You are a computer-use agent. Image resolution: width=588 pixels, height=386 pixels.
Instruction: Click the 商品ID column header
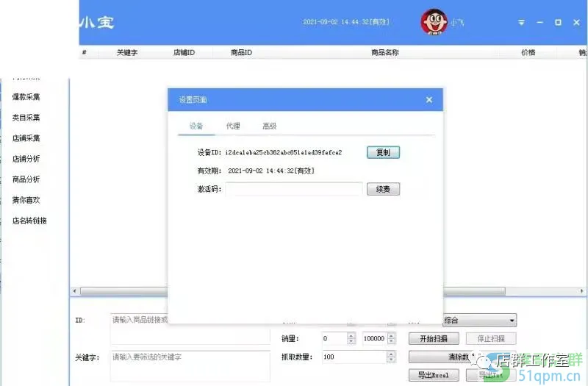[242, 52]
